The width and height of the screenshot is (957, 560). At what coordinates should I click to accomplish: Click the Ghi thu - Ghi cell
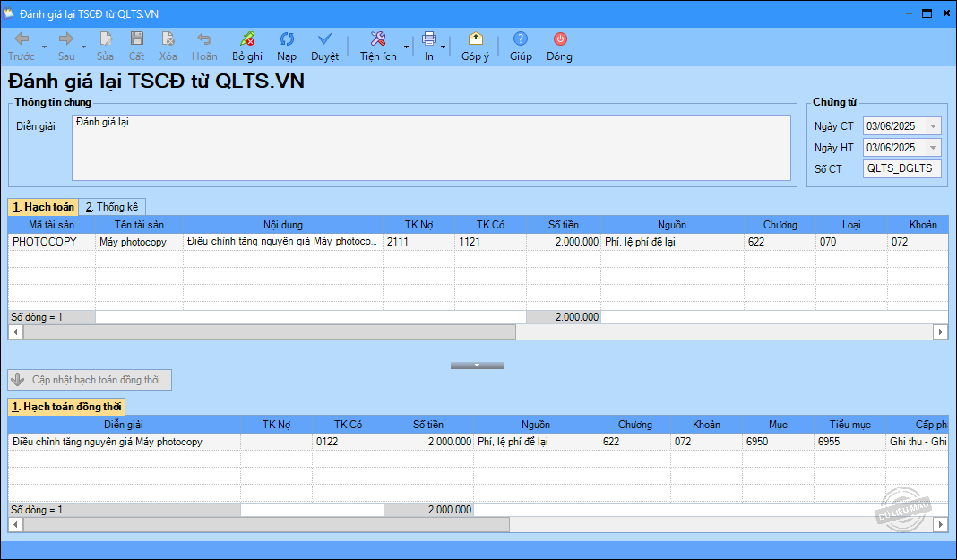tap(918, 442)
